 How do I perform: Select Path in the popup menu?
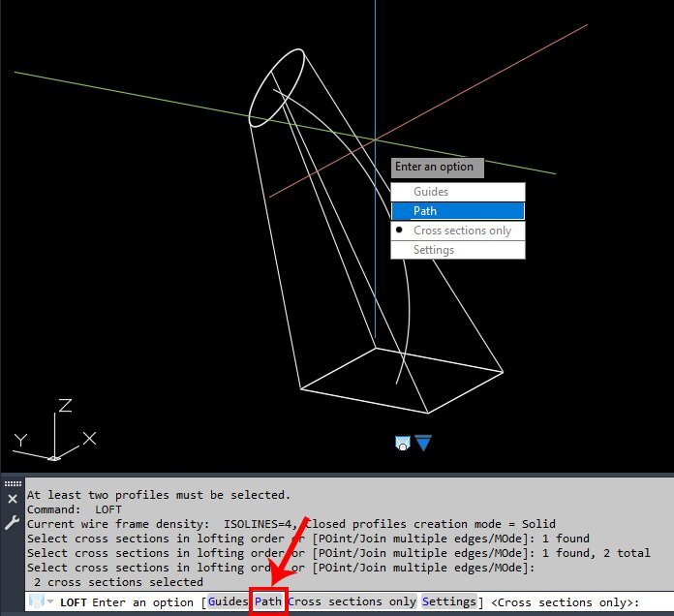click(x=458, y=211)
